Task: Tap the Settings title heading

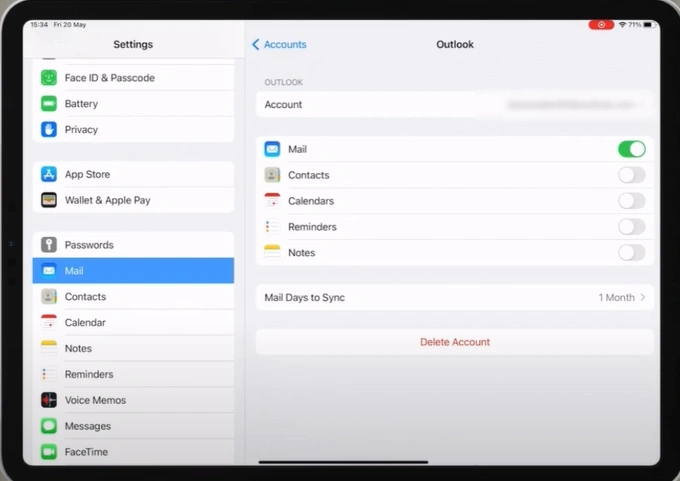Action: pos(133,44)
